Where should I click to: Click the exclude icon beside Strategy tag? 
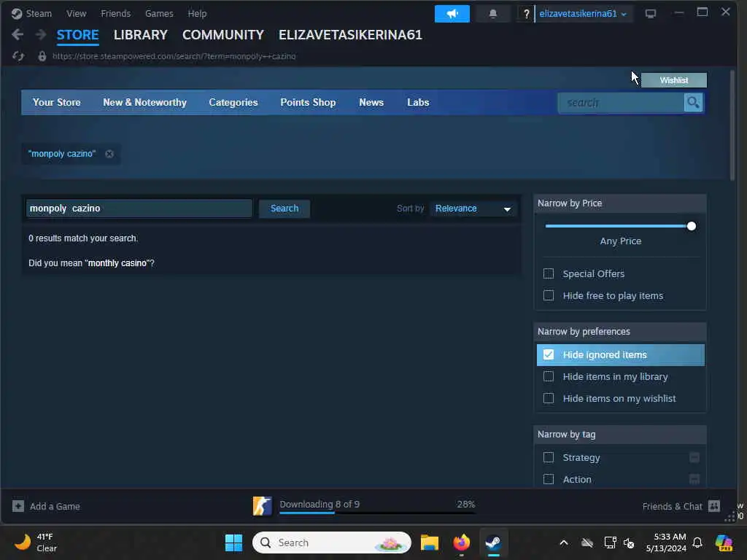coord(694,458)
